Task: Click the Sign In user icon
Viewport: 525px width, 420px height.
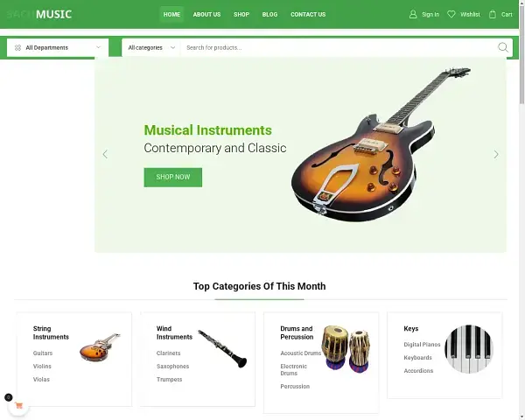Action: point(413,14)
